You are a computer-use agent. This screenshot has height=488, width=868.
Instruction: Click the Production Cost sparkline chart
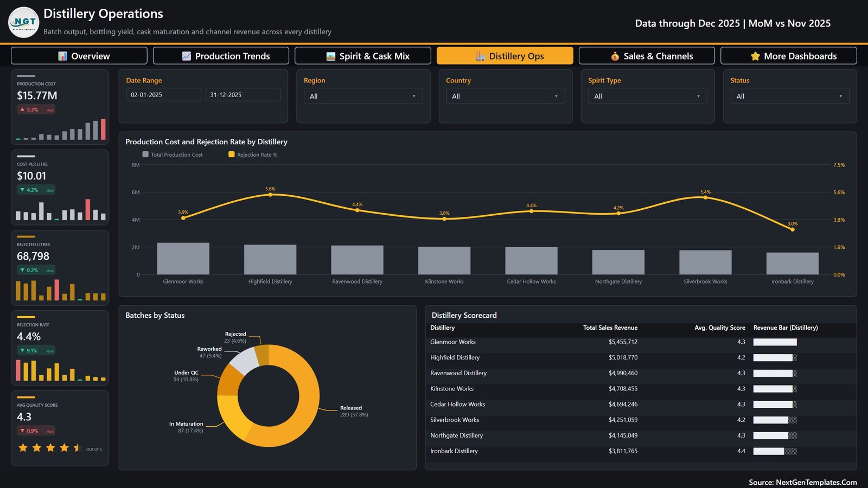(x=60, y=130)
